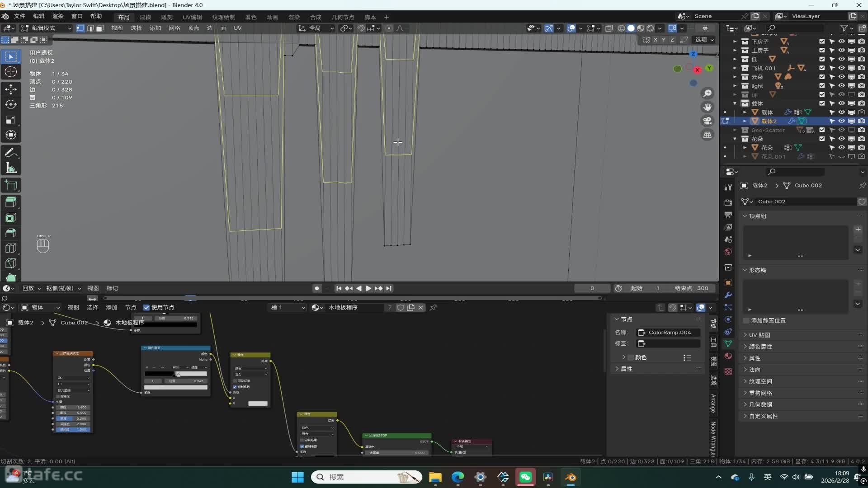Screen dimensions: 868x488
Task: Select the Measure ruler tool
Action: (x=11, y=169)
